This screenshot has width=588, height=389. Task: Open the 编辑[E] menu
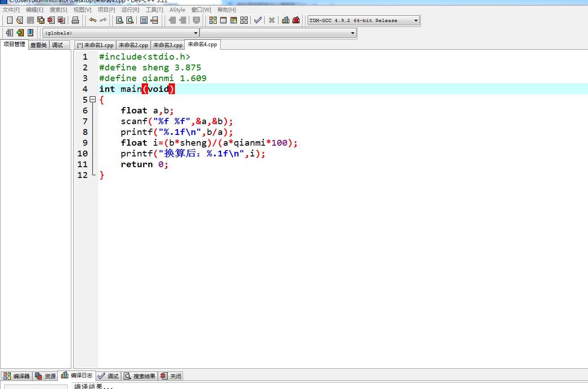35,10
